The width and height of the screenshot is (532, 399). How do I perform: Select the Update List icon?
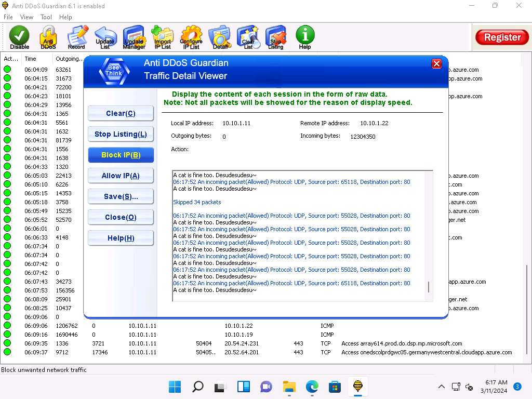point(105,37)
